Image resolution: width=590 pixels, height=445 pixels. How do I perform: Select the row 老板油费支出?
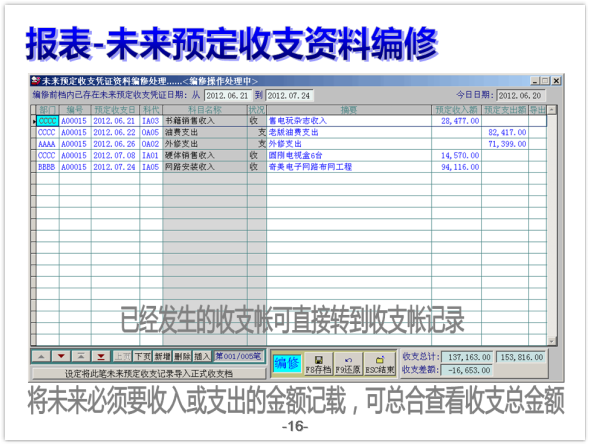click(x=291, y=132)
